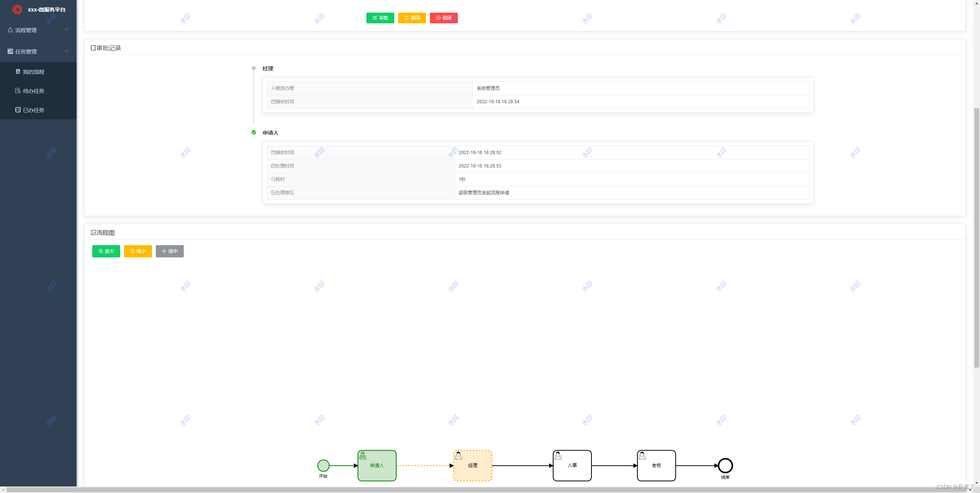Open 我的流程 menu item
Screen dimensions: 980x493
(38, 72)
